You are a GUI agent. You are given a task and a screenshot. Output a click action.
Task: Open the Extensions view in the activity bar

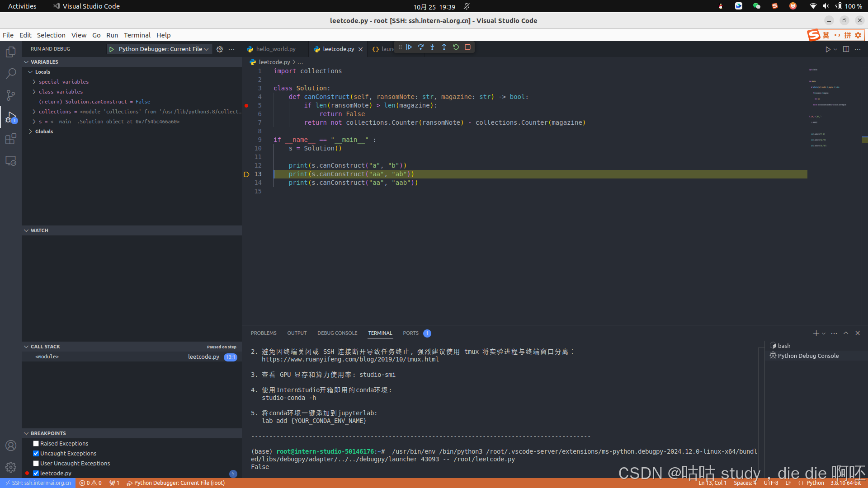point(11,139)
